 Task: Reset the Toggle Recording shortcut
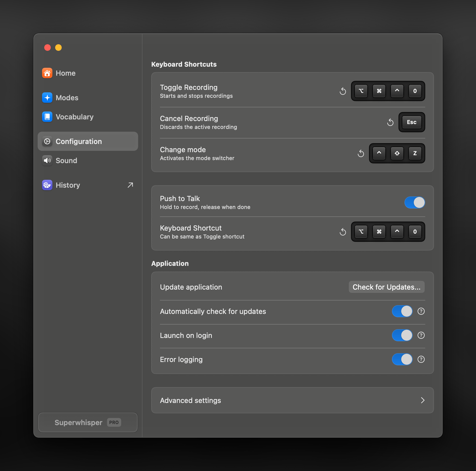(343, 91)
